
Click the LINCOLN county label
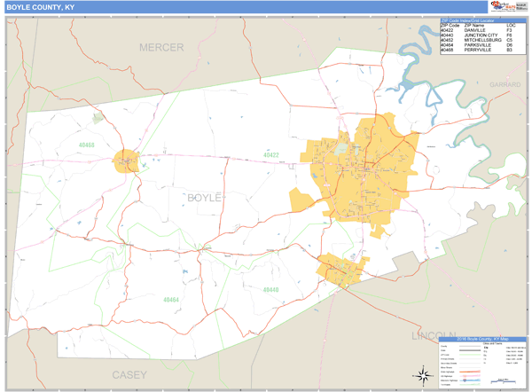click(x=434, y=335)
